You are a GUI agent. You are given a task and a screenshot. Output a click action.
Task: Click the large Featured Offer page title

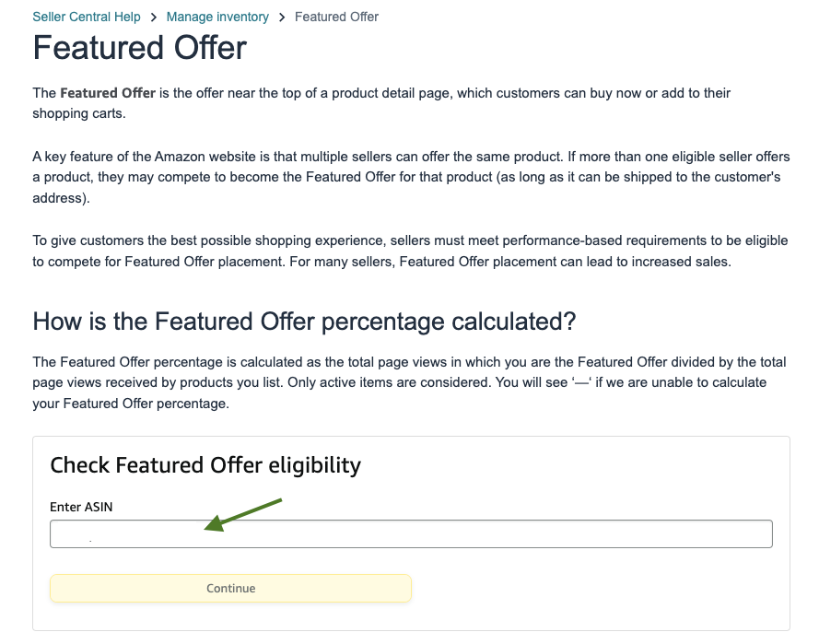tap(140, 48)
